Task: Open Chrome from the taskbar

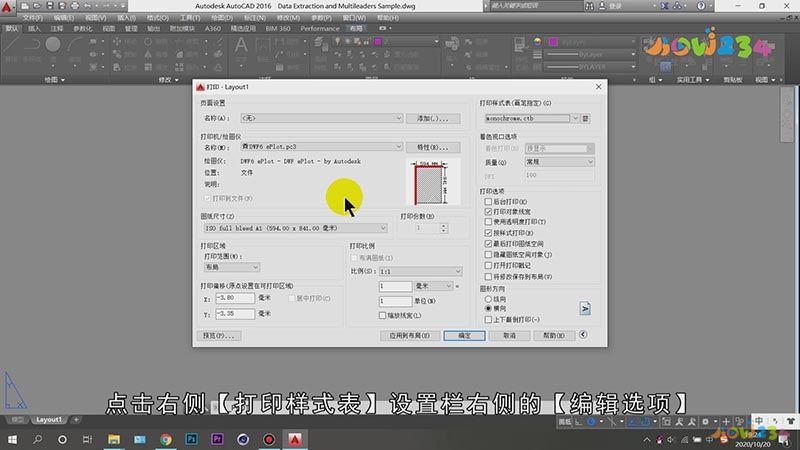Action: (165, 439)
